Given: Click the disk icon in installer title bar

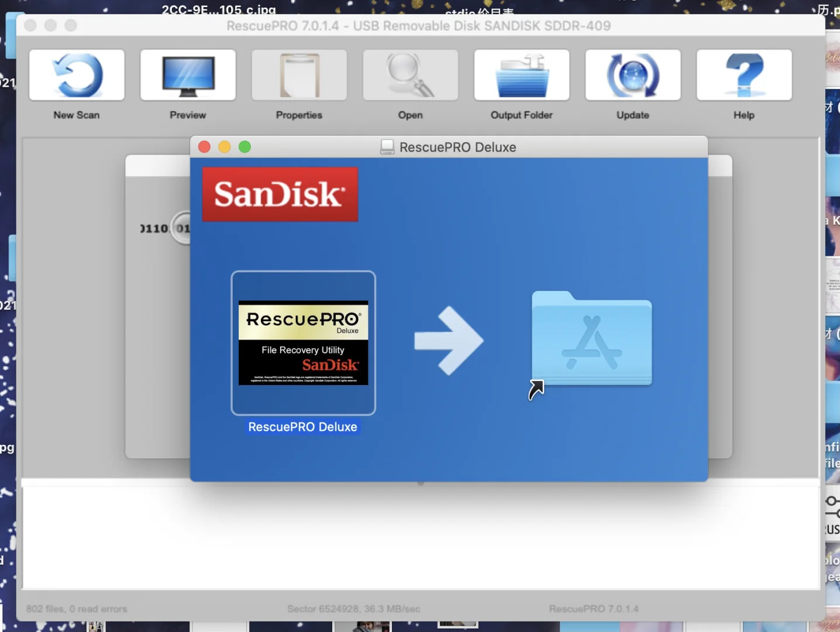Looking at the screenshot, I should pyautogui.click(x=387, y=147).
